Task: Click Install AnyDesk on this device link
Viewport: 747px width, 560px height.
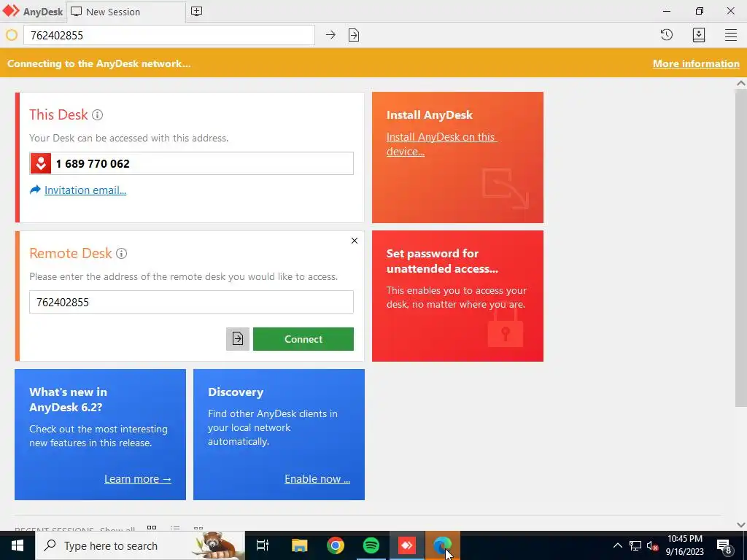Action: 441,144
